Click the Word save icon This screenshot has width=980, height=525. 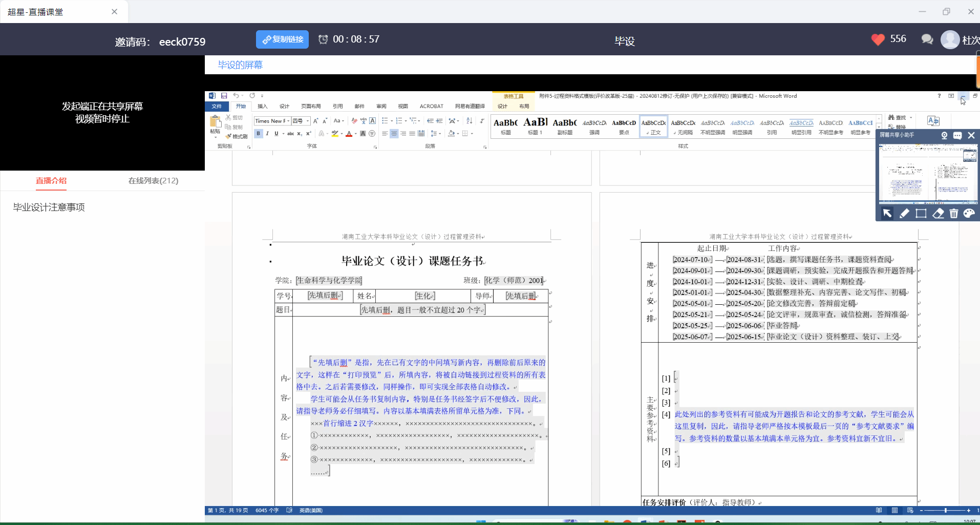point(224,96)
